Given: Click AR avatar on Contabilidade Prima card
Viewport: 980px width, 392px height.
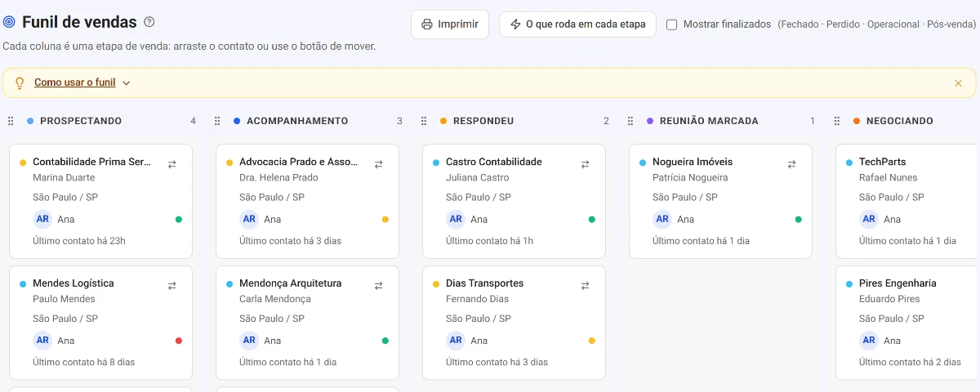Looking at the screenshot, I should pyautogui.click(x=42, y=219).
